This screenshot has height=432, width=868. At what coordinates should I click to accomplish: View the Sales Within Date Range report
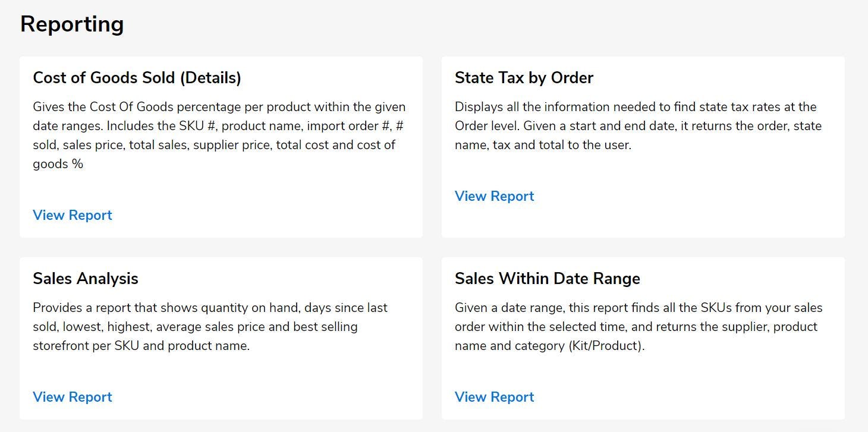(494, 397)
